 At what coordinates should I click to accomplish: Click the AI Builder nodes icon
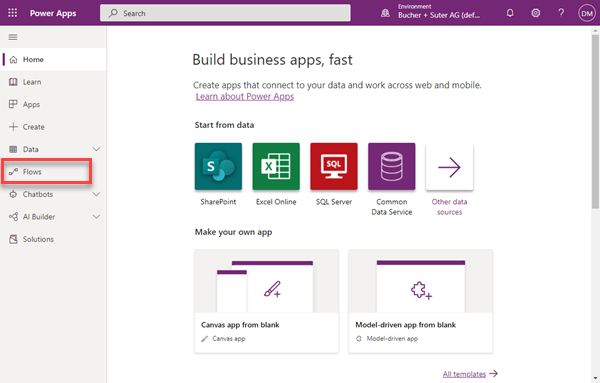pyautogui.click(x=13, y=217)
